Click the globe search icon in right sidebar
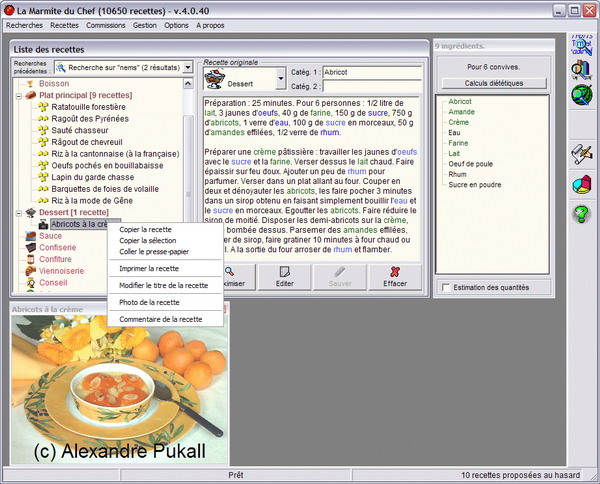Viewport: 600px width, 484px height. (x=582, y=95)
